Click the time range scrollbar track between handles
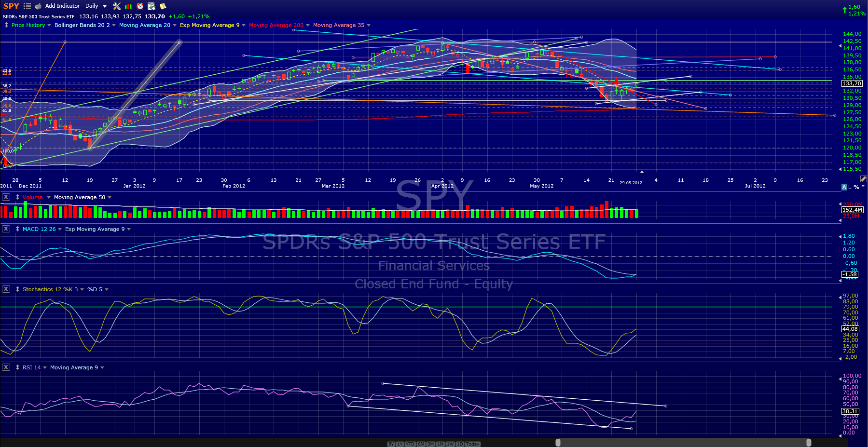The image size is (868, 447). [x=683, y=443]
